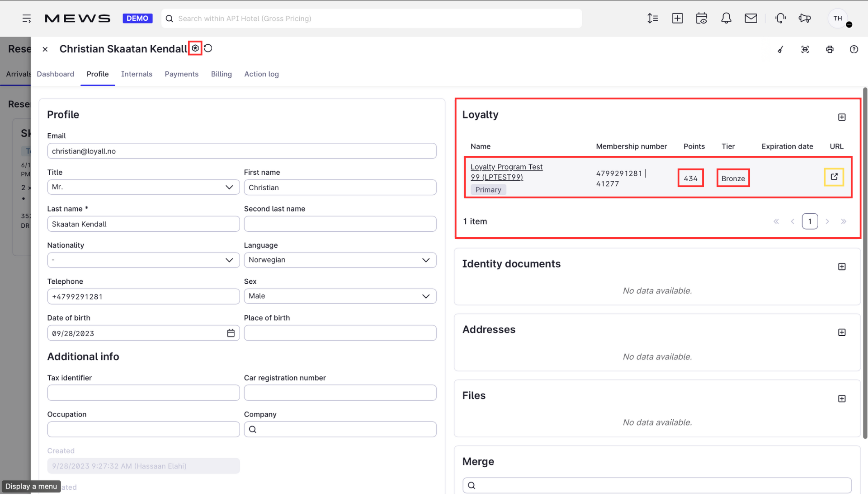Open the mail envelope icon in header
Image resolution: width=868 pixels, height=497 pixels.
[750, 19]
